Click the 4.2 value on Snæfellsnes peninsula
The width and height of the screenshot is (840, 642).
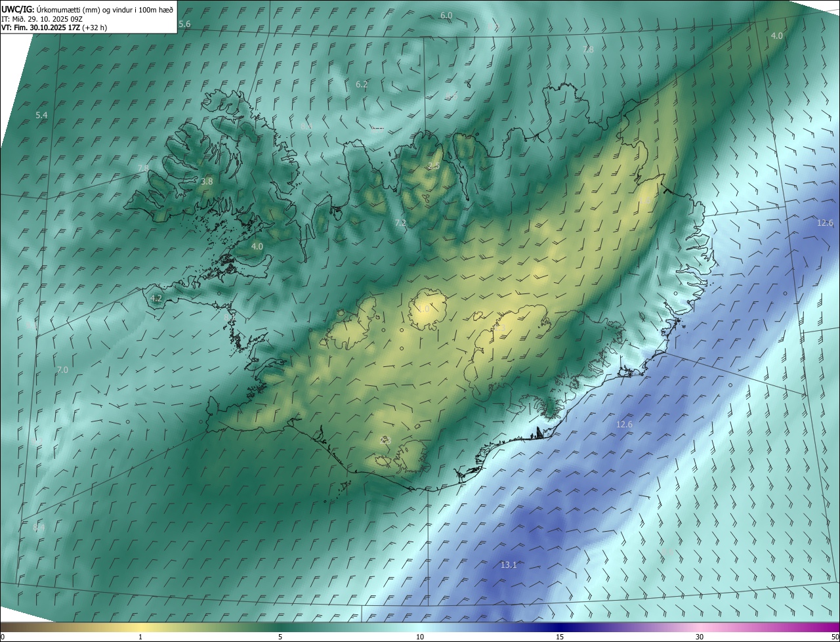156,298
